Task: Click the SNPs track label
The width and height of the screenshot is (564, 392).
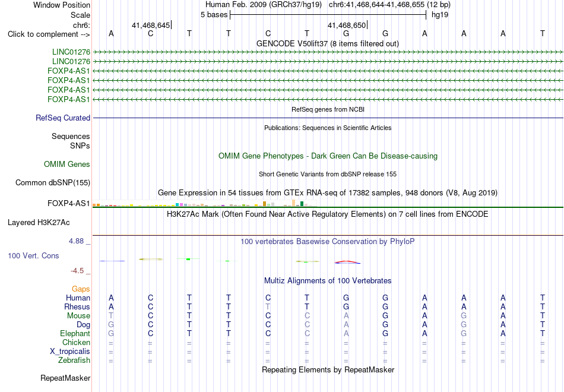Action: [80, 146]
